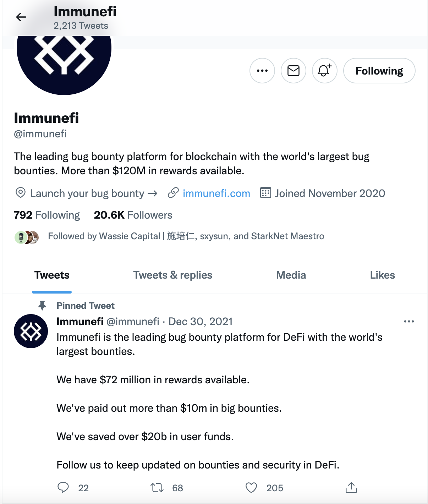Share the pinned tweet
The image size is (428, 504).
(351, 488)
